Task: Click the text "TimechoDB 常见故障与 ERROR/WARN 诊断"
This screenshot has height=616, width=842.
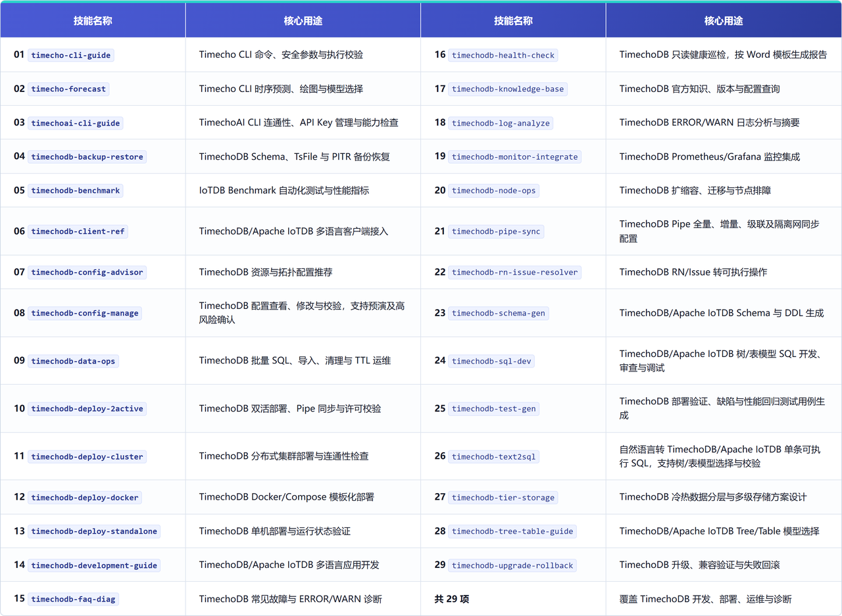Action: 291,599
